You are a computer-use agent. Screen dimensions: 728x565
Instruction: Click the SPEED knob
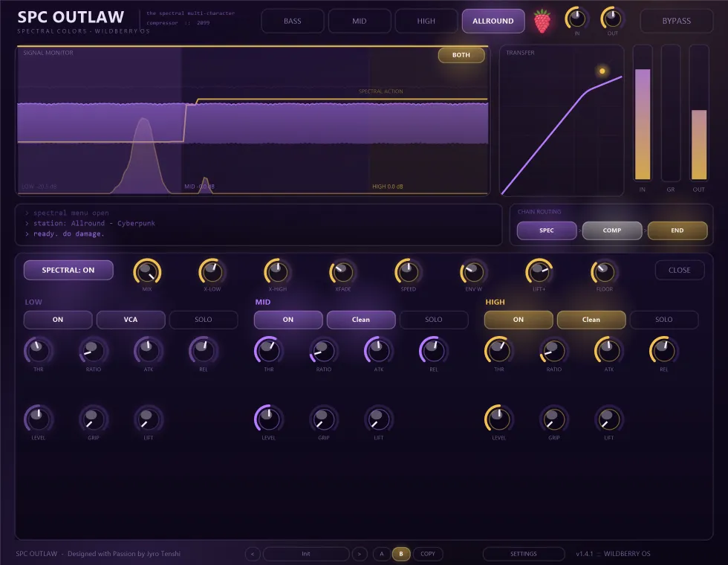408,272
